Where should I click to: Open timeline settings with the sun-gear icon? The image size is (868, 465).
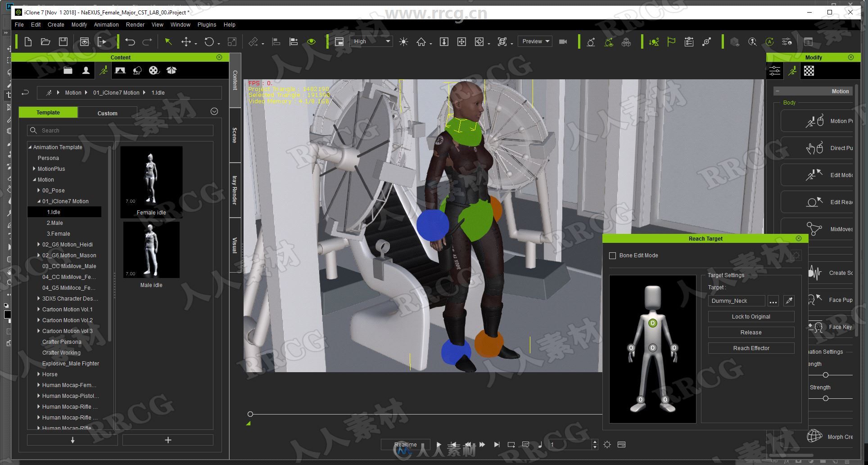(x=607, y=445)
